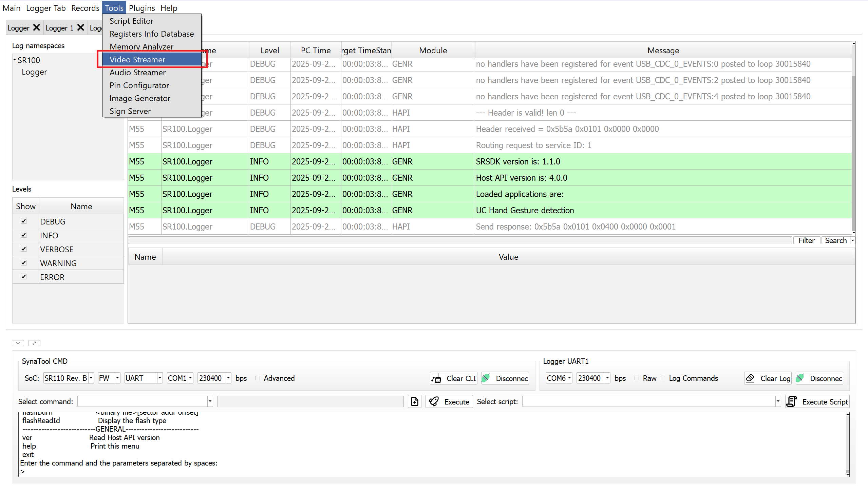The height and width of the screenshot is (493, 868).
Task: Uncheck the DEBUG level visibility checkbox
Action: [x=23, y=221]
